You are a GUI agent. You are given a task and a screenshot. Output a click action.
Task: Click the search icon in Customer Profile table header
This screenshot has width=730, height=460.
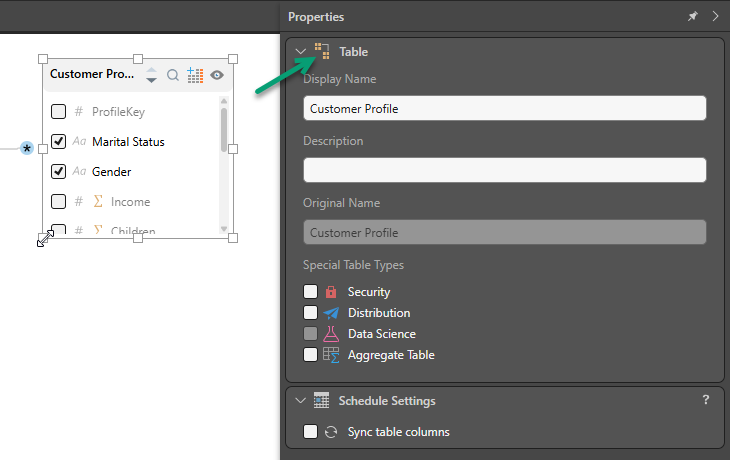pos(173,75)
